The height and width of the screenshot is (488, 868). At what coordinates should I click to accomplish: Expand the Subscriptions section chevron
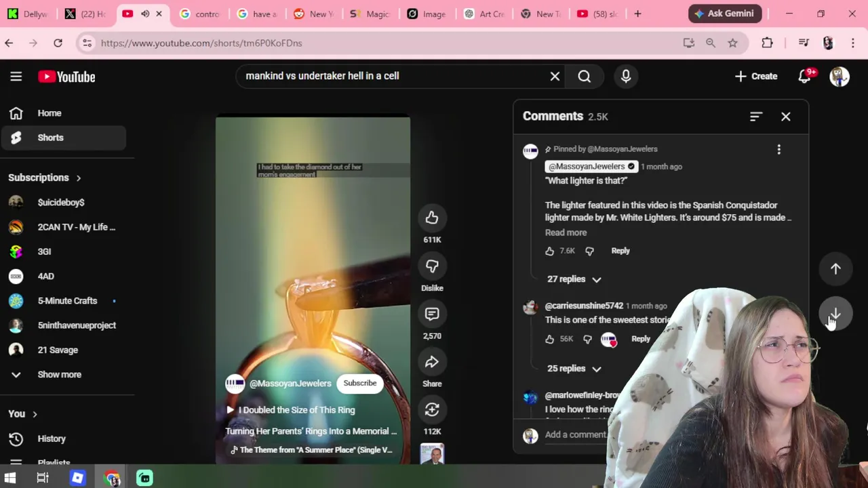point(79,178)
